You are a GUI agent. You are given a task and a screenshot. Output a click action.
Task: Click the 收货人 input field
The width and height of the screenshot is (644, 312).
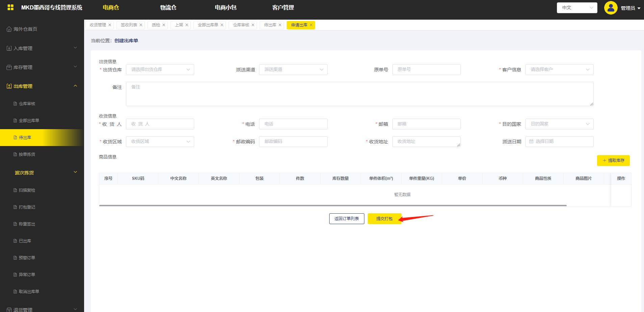(x=160, y=124)
